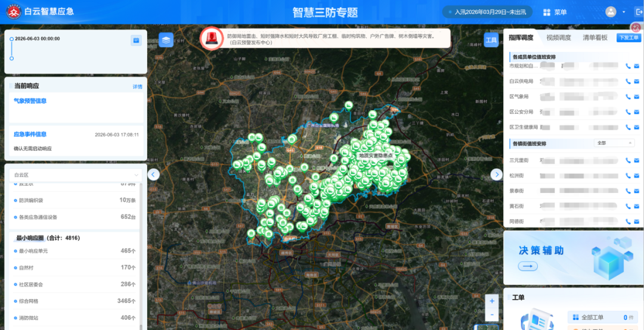The width and height of the screenshot is (644, 330).
Task: Select 全部工单 count entry
Action: pyautogui.click(x=602, y=317)
